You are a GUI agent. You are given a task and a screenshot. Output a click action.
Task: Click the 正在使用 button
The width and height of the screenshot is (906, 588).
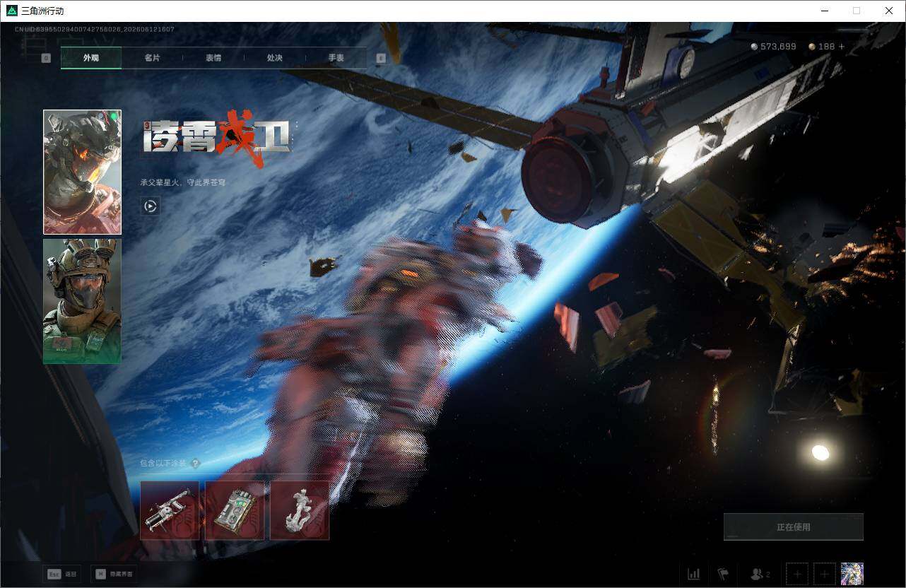point(794,527)
